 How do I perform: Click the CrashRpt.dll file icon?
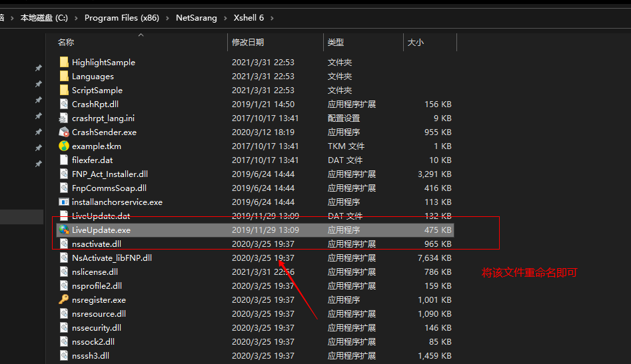[63, 104]
